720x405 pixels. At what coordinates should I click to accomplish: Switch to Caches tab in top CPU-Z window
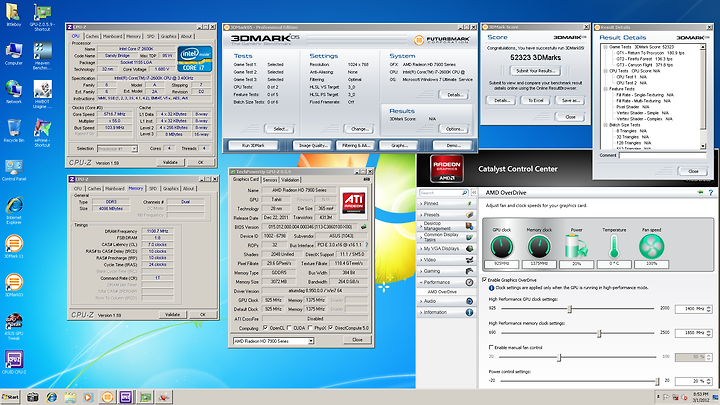[x=92, y=36]
